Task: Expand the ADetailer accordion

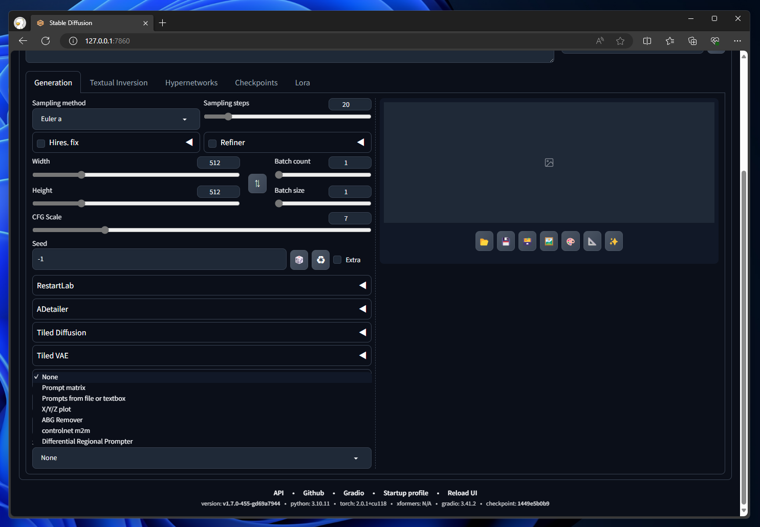Action: coord(202,309)
